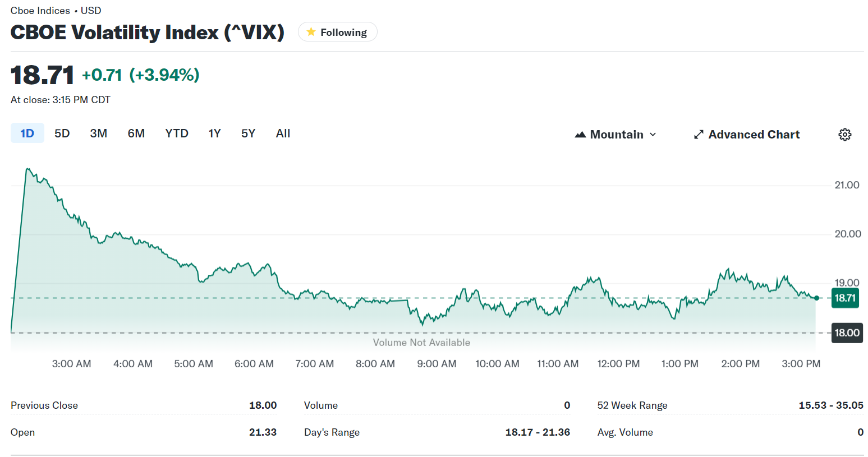Click the large 18.71 price value
This screenshot has width=868, height=457.
pyautogui.click(x=42, y=75)
